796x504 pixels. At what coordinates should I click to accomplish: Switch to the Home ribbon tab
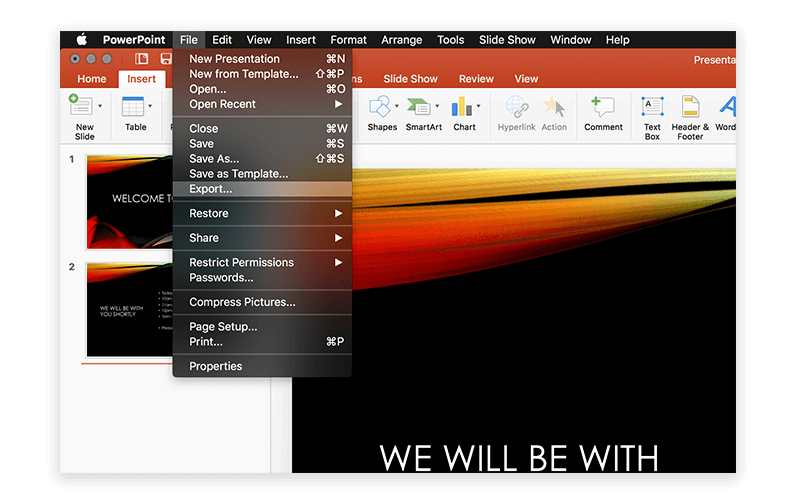click(92, 79)
